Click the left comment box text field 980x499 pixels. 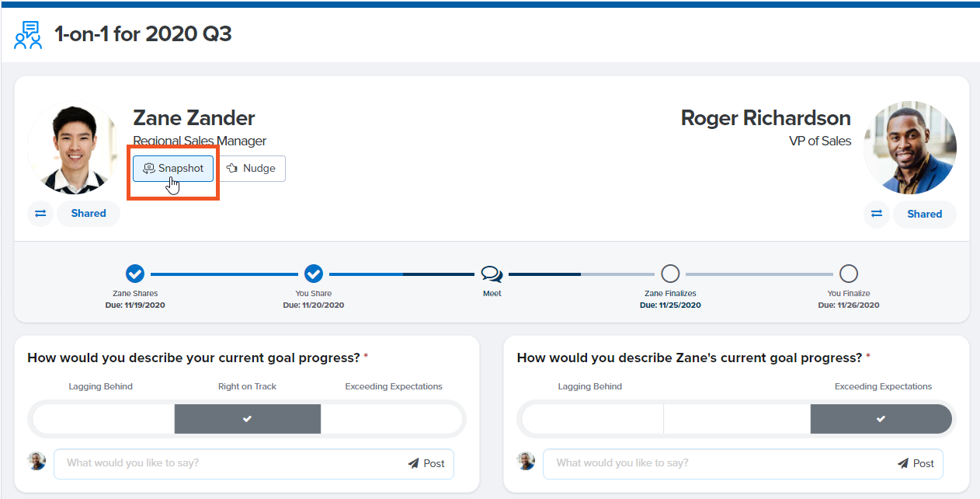[x=229, y=463]
